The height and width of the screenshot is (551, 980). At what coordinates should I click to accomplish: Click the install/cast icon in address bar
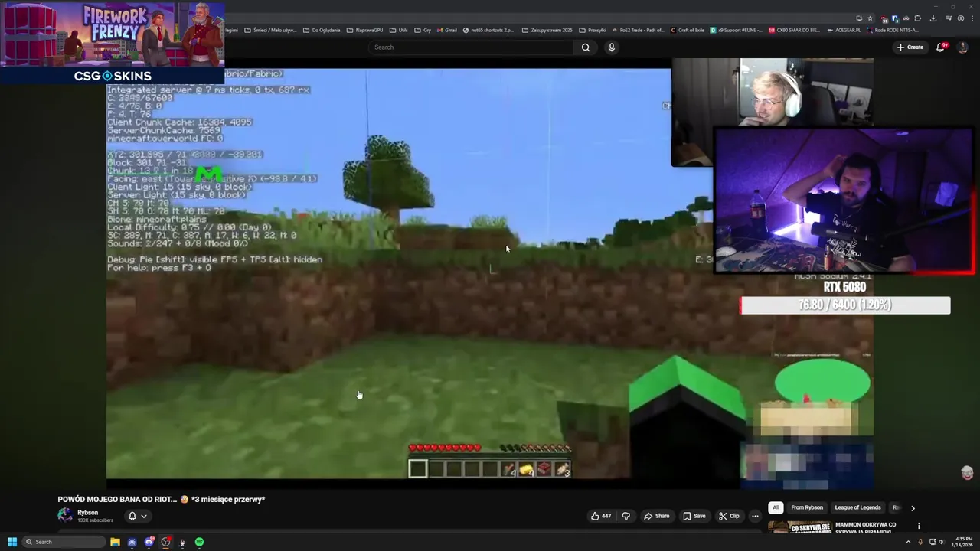(859, 18)
